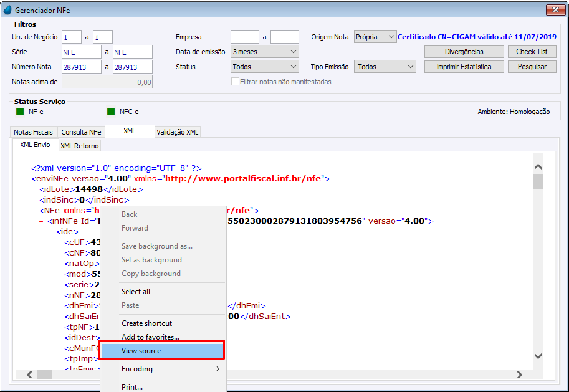The height and width of the screenshot is (392, 569).
Task: Click the first Un. de Negócio field
Action: [x=72, y=37]
